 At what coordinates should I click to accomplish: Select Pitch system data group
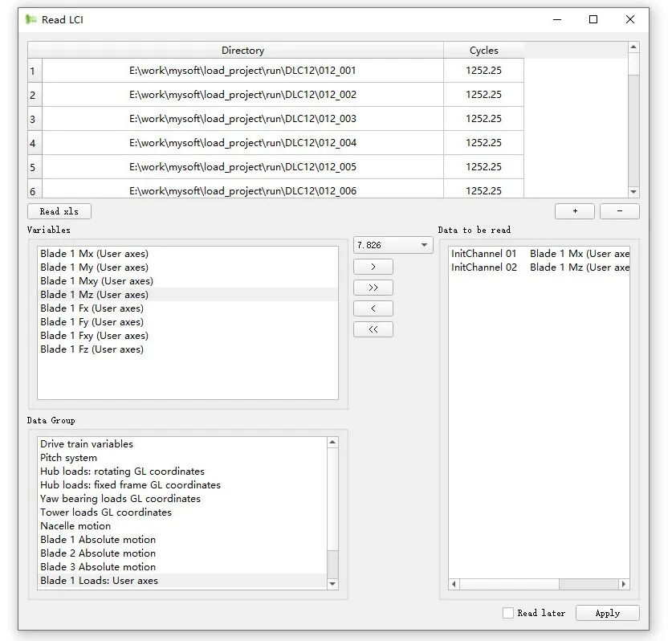[x=182, y=458]
